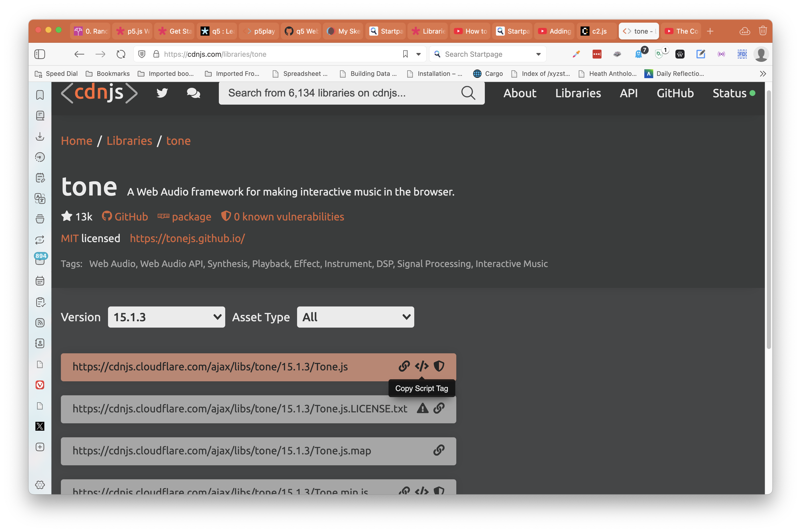Open the Feeds RSS panel icon
This screenshot has height=532, width=801.
pos(40,323)
